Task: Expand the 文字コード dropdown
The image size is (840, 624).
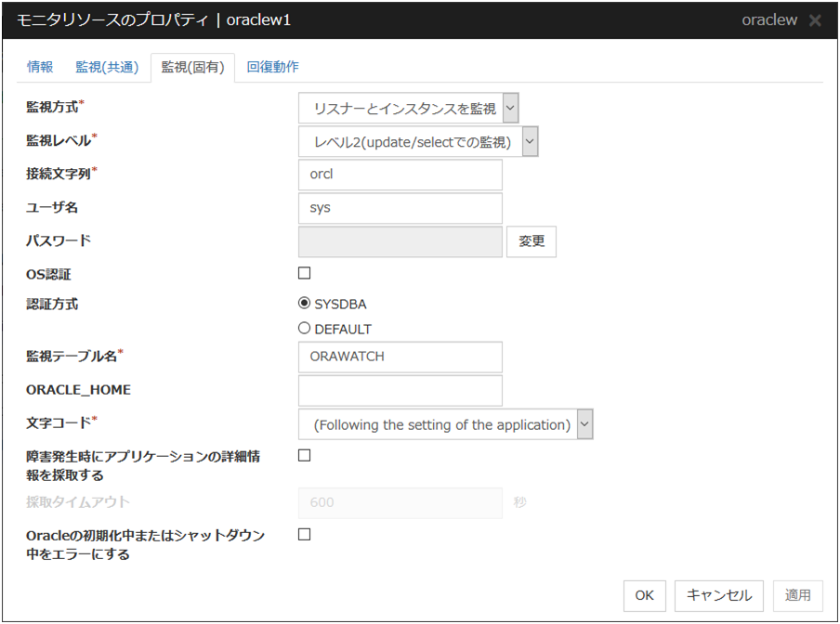Action: (446, 425)
